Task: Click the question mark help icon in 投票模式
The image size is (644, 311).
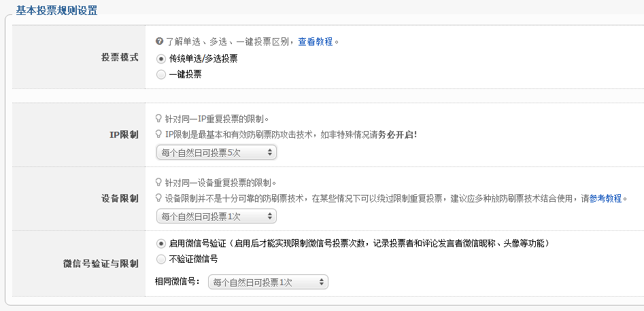Action: click(x=159, y=41)
